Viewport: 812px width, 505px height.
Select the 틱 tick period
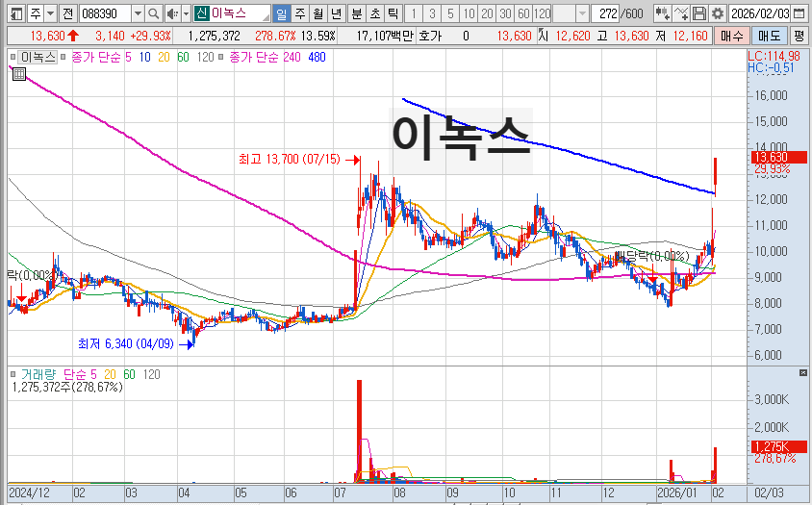coord(393,13)
